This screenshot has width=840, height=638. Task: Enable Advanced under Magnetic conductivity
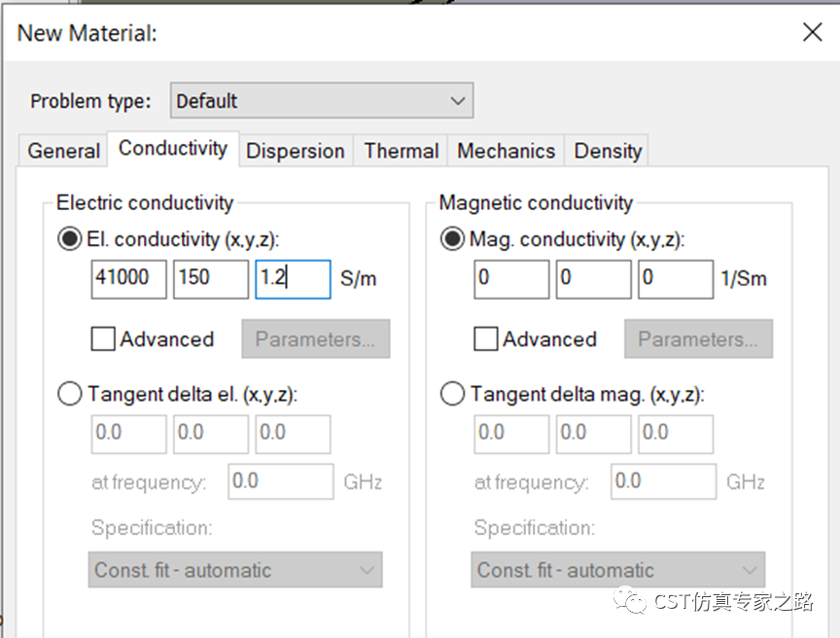[485, 338]
